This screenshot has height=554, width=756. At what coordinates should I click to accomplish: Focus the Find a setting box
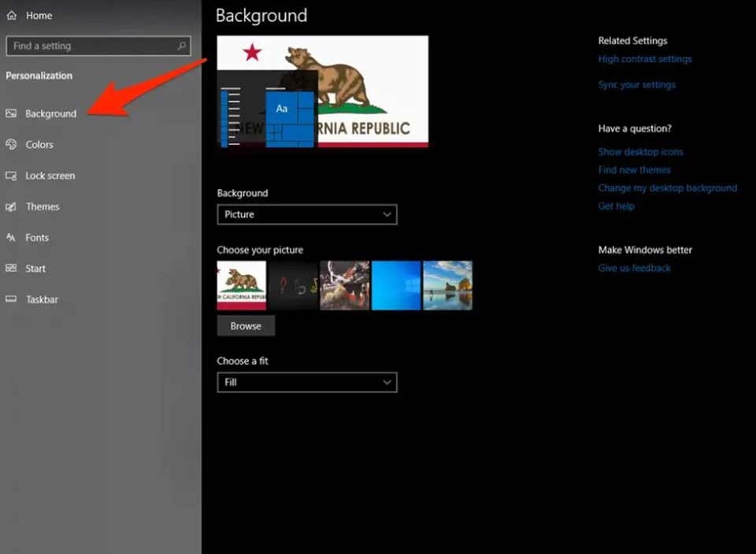[98, 46]
